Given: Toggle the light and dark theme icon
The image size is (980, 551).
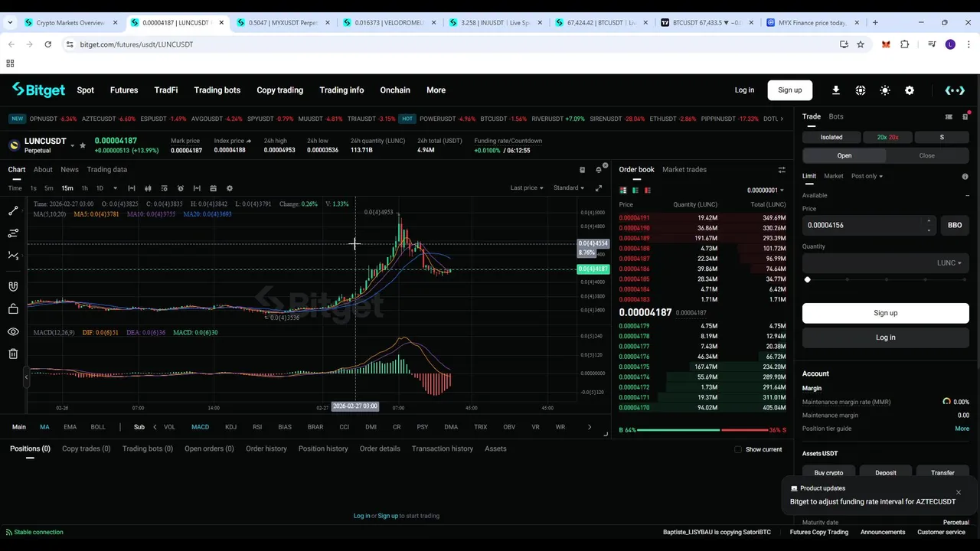Looking at the screenshot, I should (885, 90).
